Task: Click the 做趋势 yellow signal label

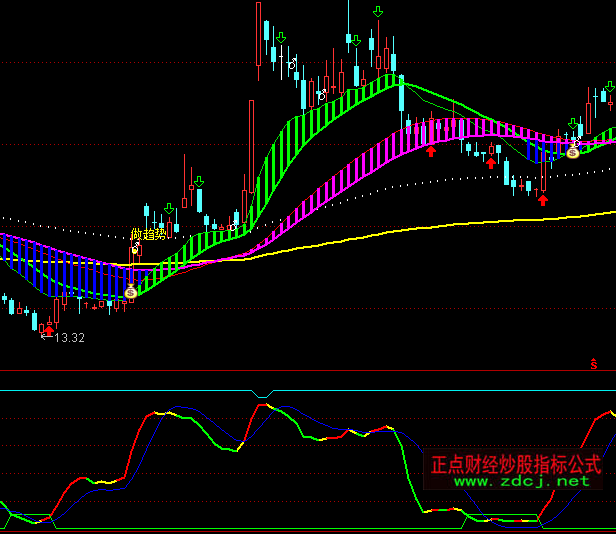Action: [148, 235]
